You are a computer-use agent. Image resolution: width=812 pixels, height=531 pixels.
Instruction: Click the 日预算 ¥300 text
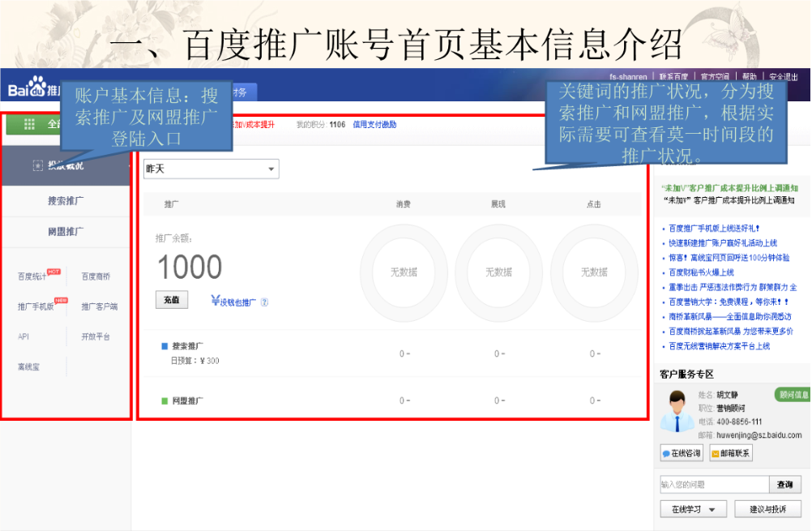click(x=195, y=361)
